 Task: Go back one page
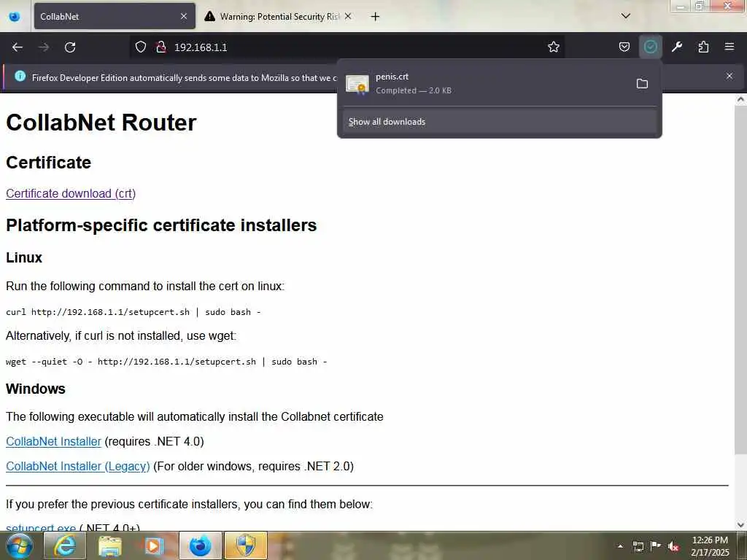tap(18, 47)
